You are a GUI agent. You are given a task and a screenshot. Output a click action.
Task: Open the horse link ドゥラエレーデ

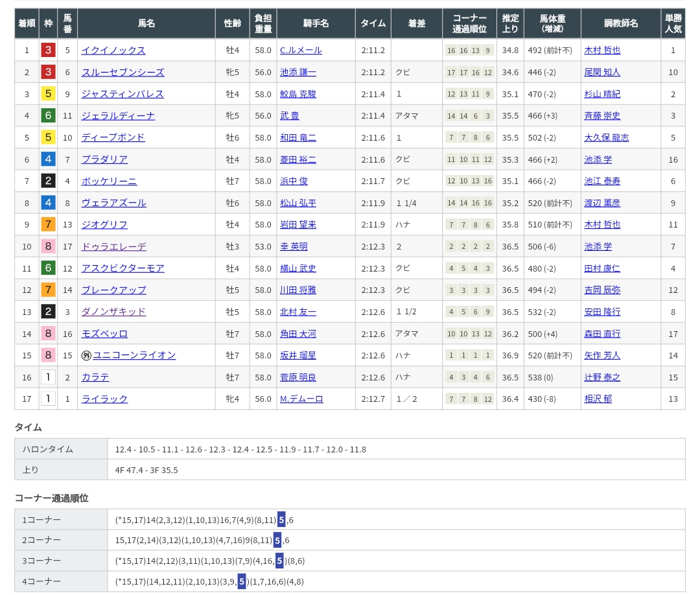coord(113,247)
